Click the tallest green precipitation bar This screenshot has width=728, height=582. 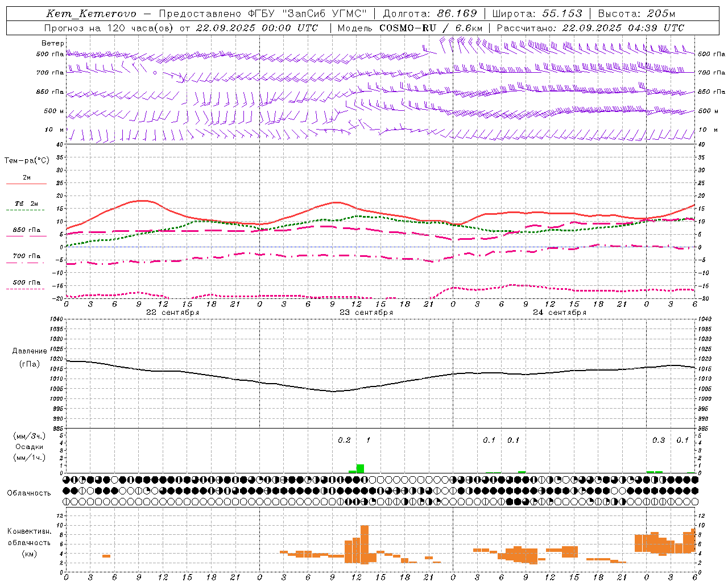tap(360, 468)
